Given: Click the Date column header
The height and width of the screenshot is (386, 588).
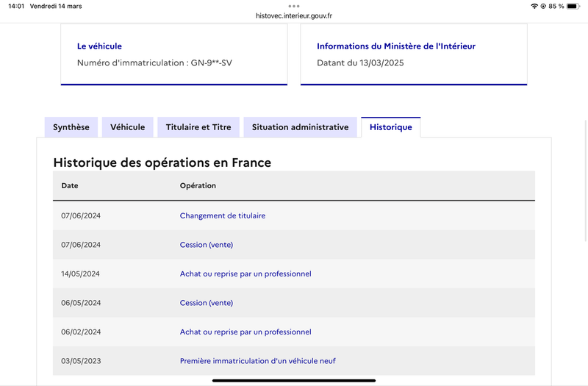Looking at the screenshot, I should click(70, 186).
